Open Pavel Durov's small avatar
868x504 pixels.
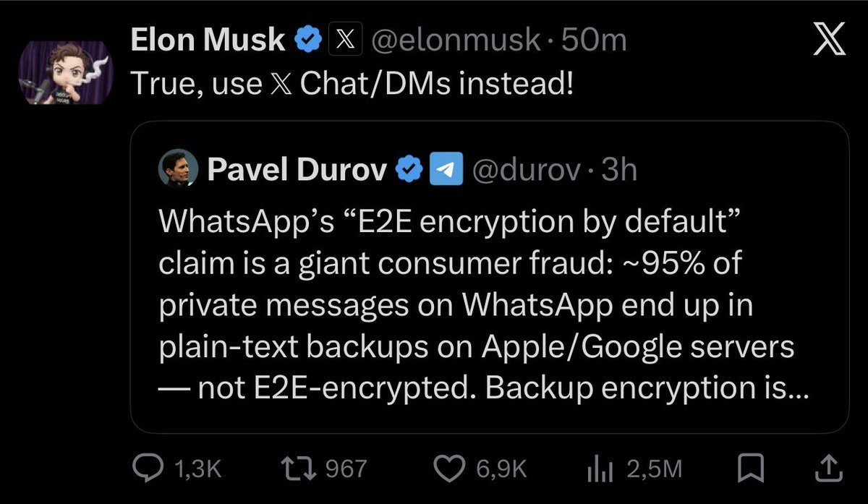[179, 169]
